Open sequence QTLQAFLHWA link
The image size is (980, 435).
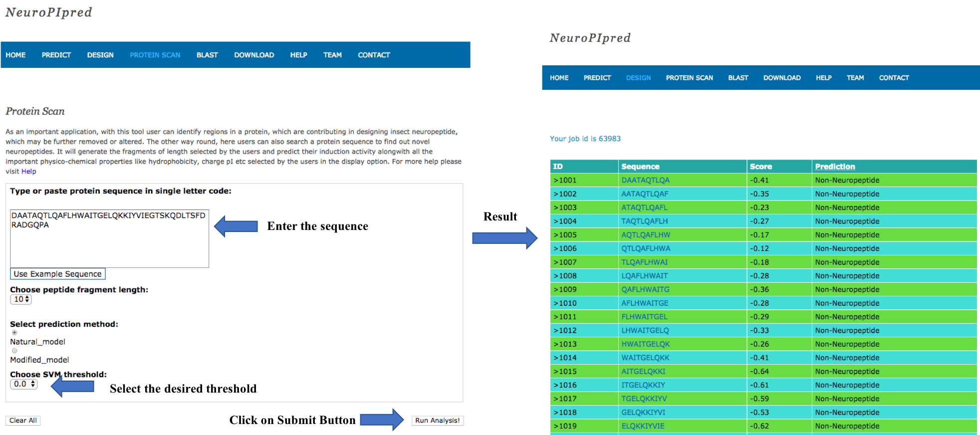646,248
